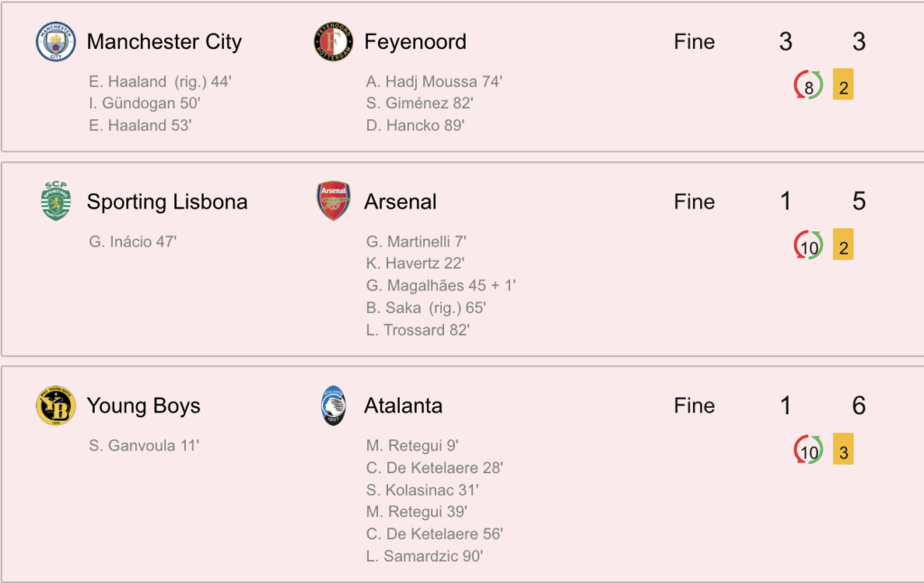
Task: Click substitutions icon showing 10 in Arsenal match
Action: 808,245
